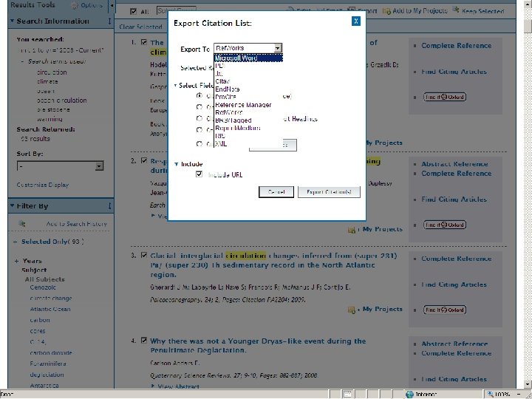Click the Options gear icon

75,5
